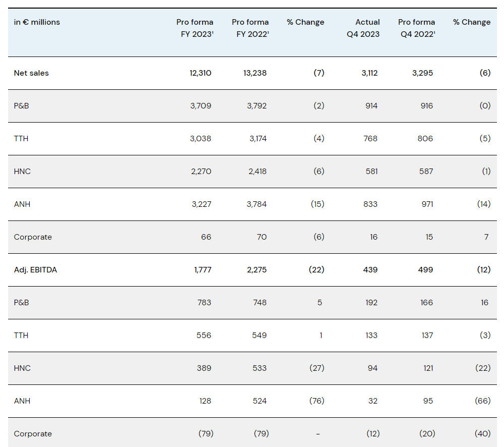The height and width of the screenshot is (447, 504).
Task: Select the Pro forma FY 2023 column header
Action: (195, 28)
